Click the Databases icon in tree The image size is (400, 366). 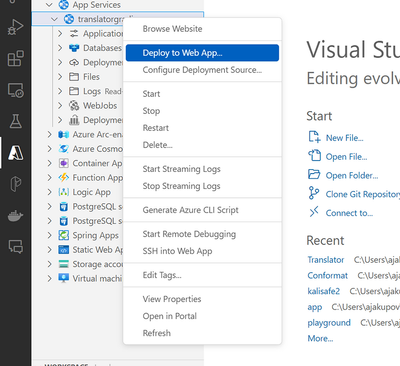pos(74,48)
